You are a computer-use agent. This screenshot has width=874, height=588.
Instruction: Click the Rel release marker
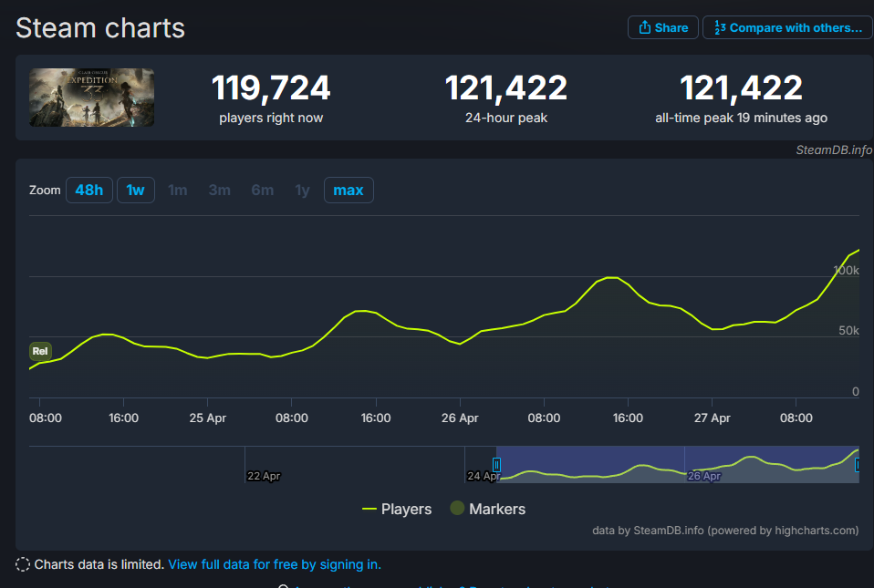[x=40, y=351]
